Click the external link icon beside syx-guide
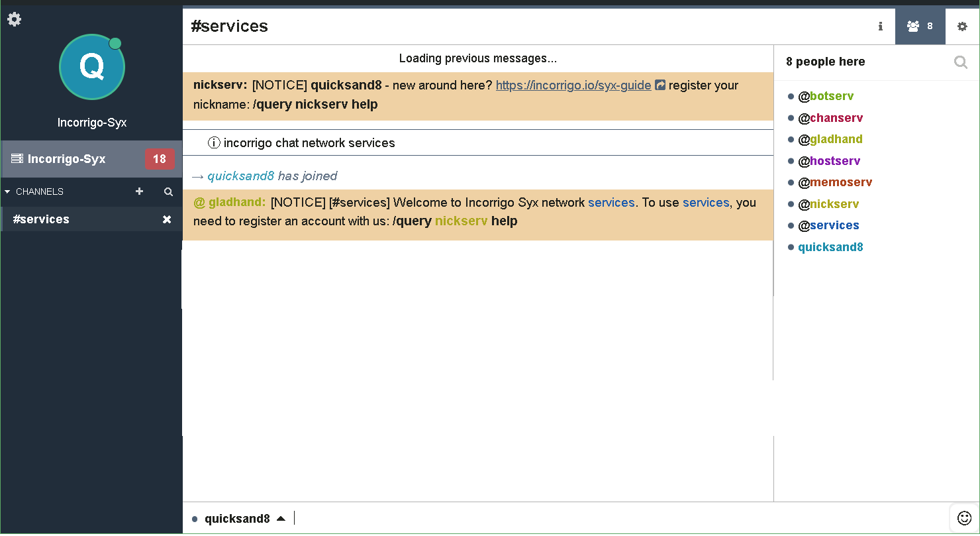 660,85
